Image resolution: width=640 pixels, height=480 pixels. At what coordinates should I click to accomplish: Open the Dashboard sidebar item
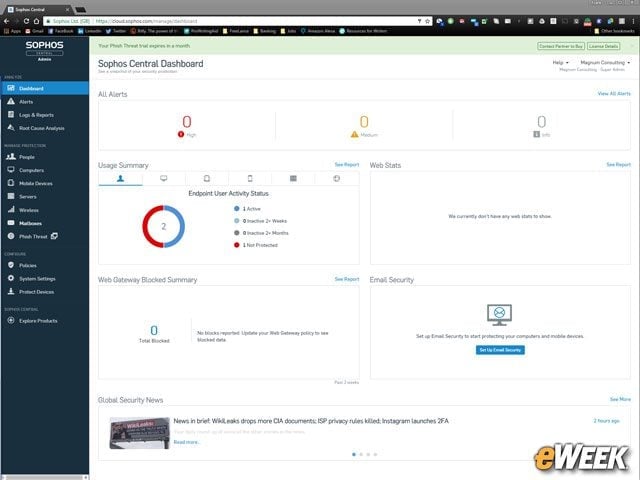pos(44,88)
